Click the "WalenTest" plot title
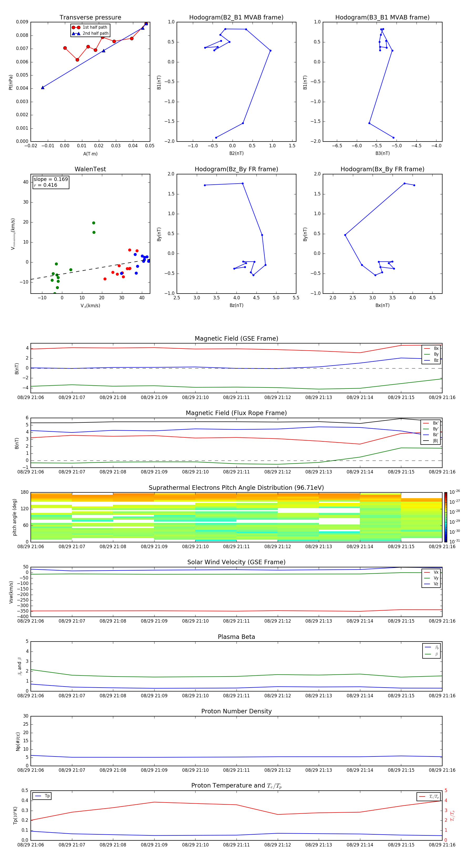 click(x=90, y=169)
